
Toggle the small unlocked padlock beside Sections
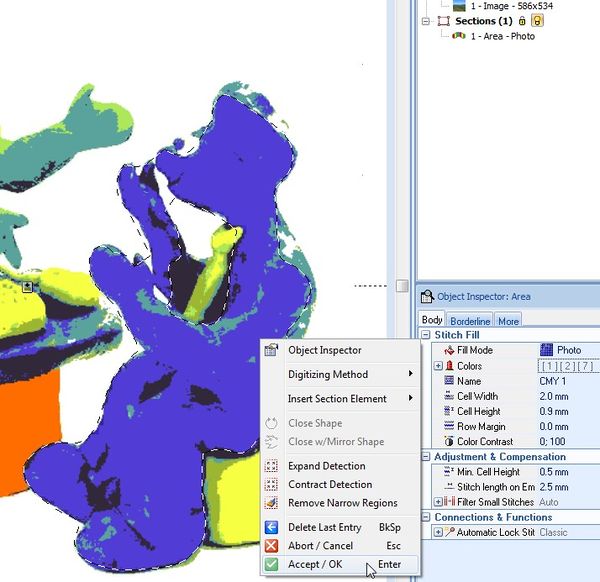coord(522,21)
